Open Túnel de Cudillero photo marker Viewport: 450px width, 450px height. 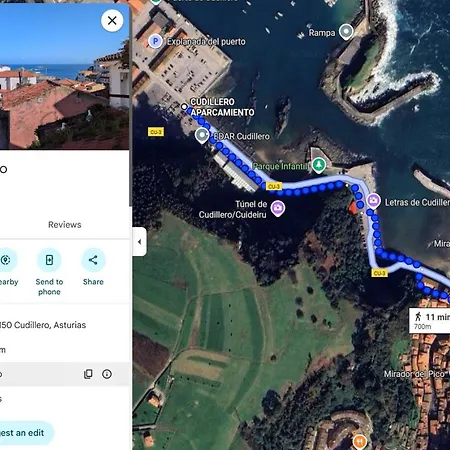coord(277,208)
